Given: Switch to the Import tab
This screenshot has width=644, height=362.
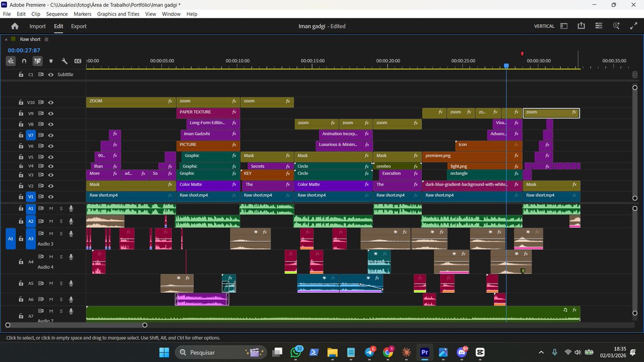Looking at the screenshot, I should (x=38, y=26).
